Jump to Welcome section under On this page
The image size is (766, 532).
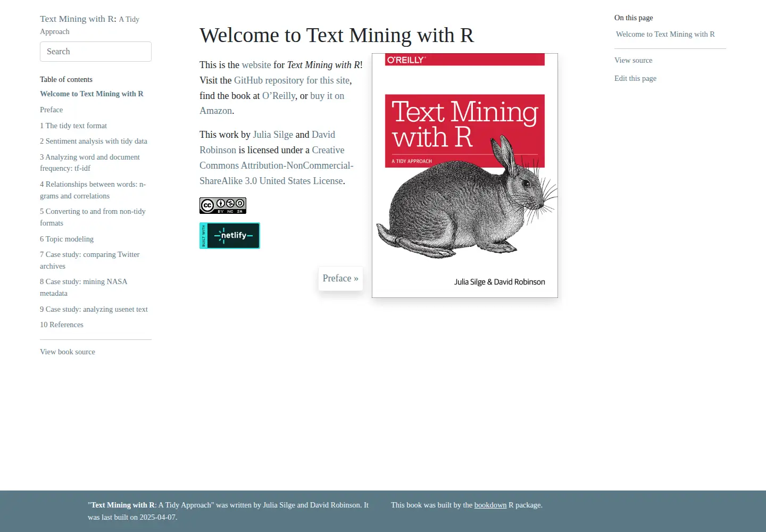coord(665,34)
